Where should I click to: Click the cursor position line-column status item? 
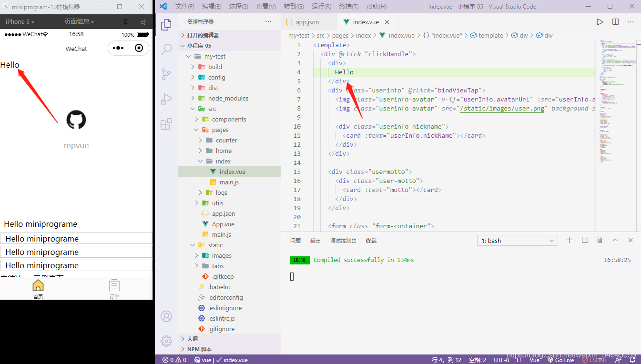point(447,360)
